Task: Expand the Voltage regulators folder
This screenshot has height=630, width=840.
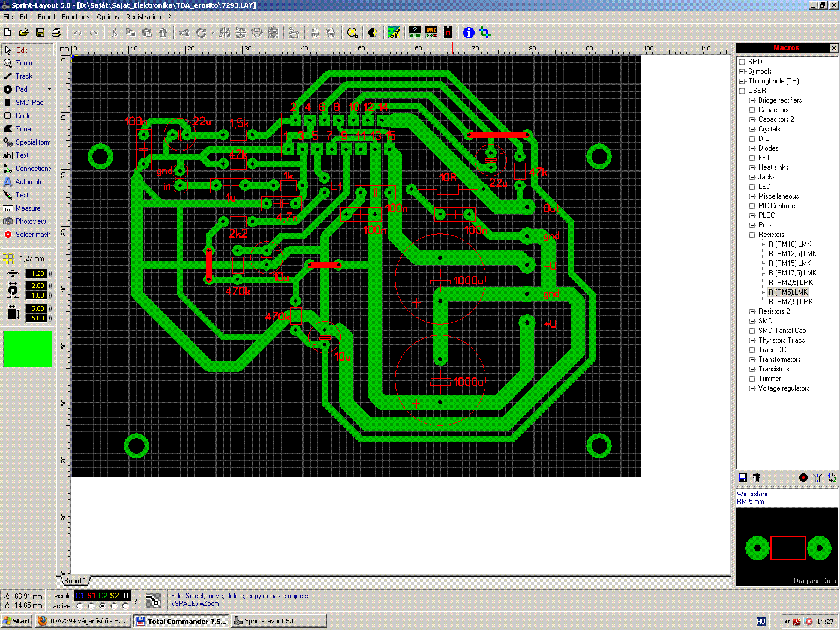Action: (752, 388)
